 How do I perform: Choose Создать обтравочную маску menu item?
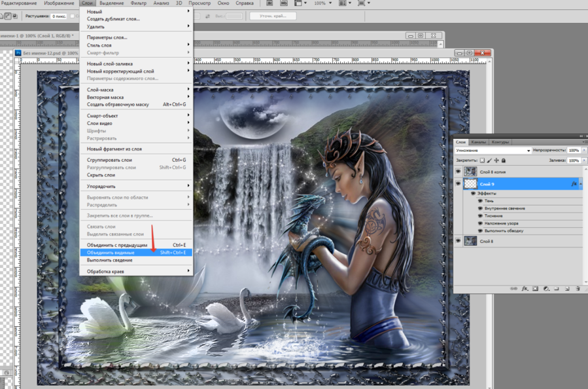click(137, 104)
